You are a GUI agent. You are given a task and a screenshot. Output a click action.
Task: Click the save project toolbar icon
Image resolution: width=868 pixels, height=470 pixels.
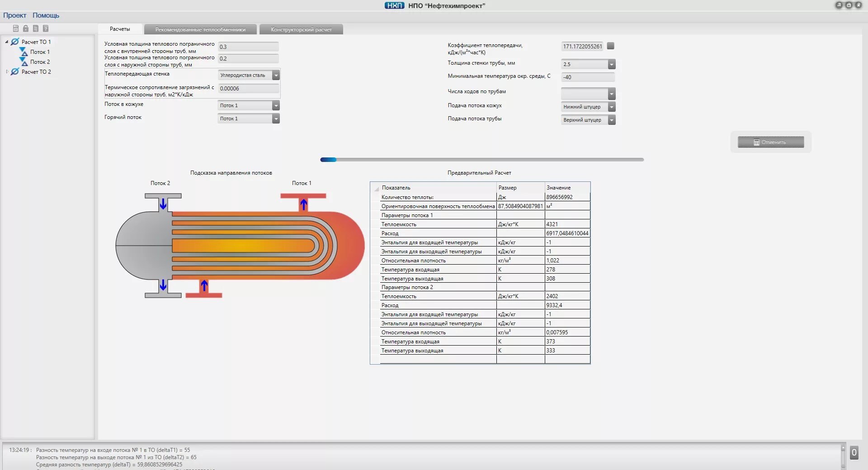[x=16, y=28]
